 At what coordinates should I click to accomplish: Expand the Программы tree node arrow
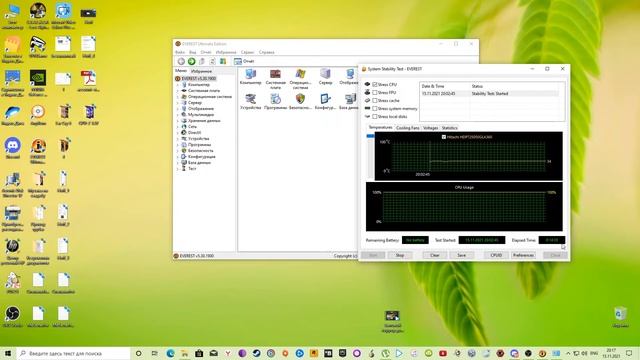[x=178, y=144]
